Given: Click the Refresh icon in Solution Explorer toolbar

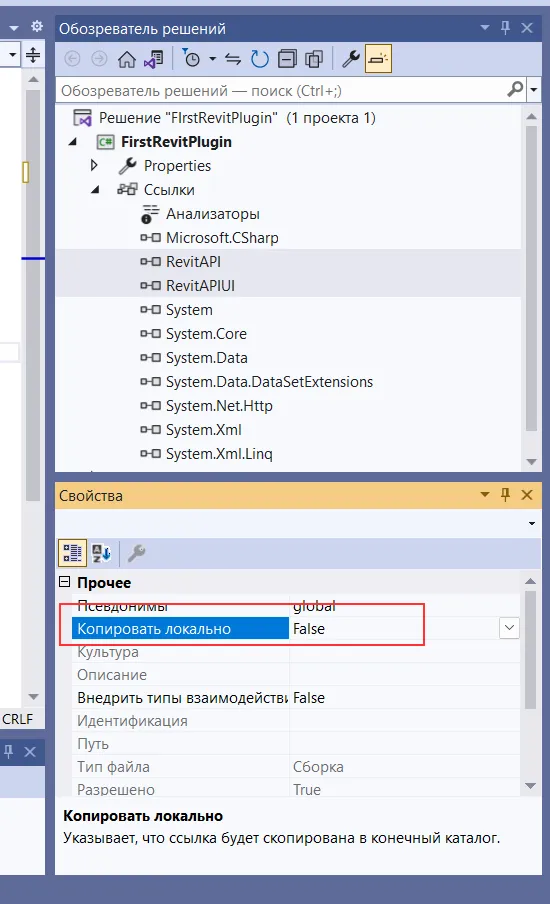Looking at the screenshot, I should [x=259, y=59].
